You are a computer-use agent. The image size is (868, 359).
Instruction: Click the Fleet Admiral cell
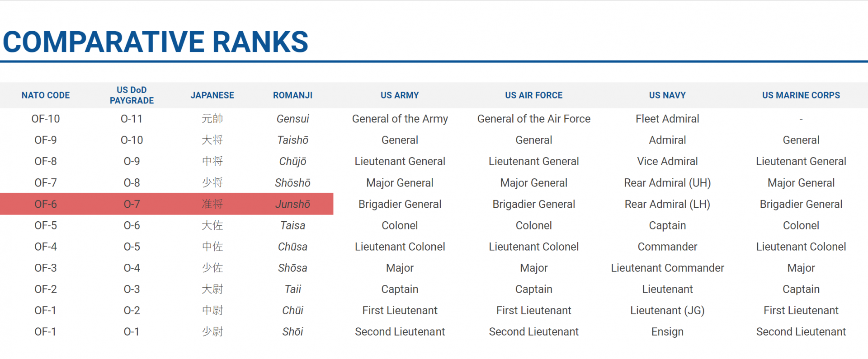point(667,119)
